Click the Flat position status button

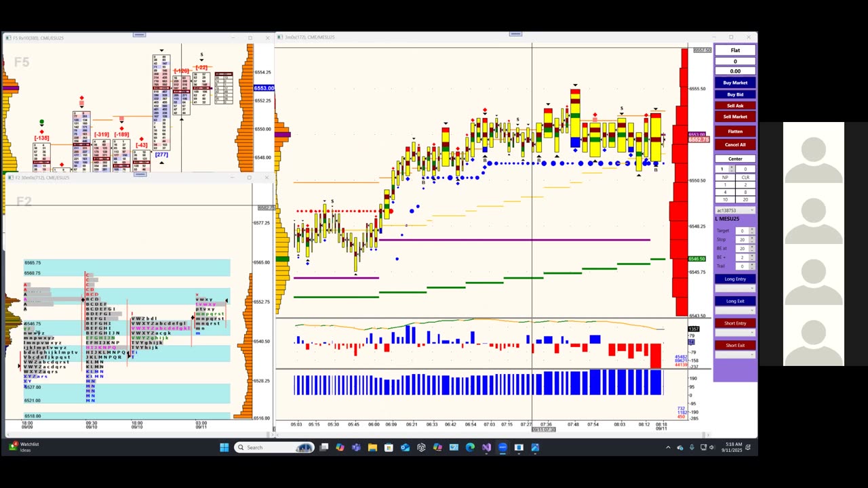click(x=735, y=50)
